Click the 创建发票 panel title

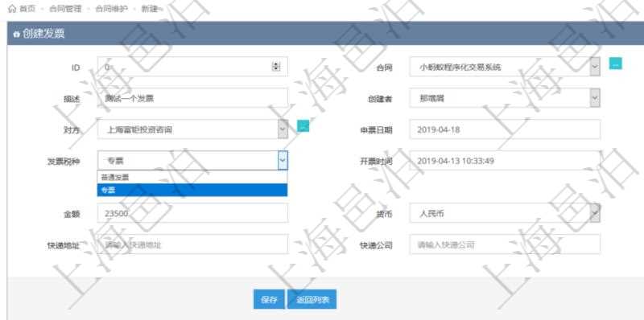tap(43, 34)
